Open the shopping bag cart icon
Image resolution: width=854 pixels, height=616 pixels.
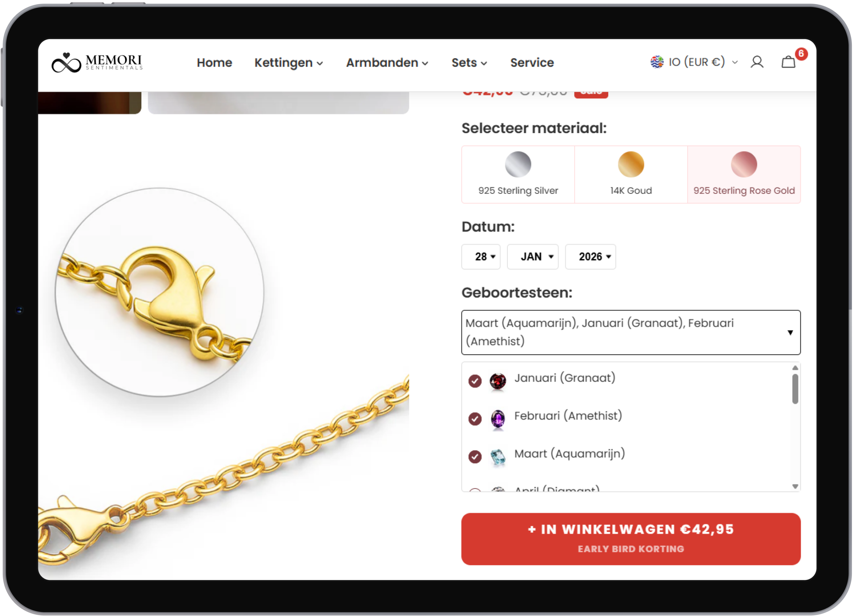coord(788,62)
